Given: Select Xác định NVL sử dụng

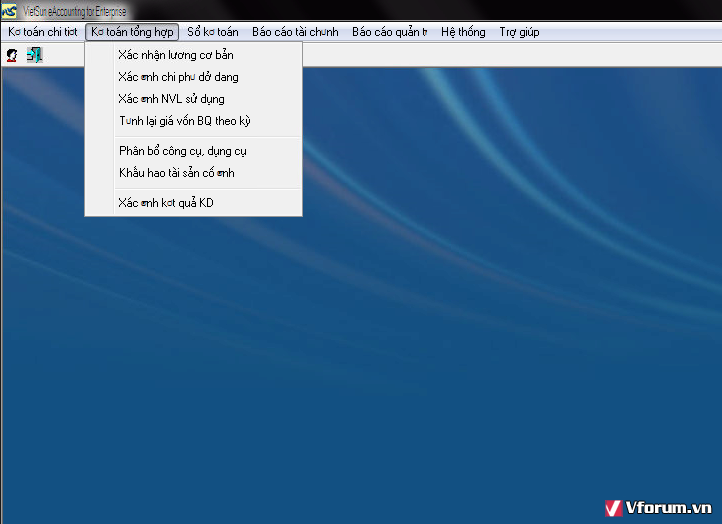Looking at the screenshot, I should [x=171, y=99].
